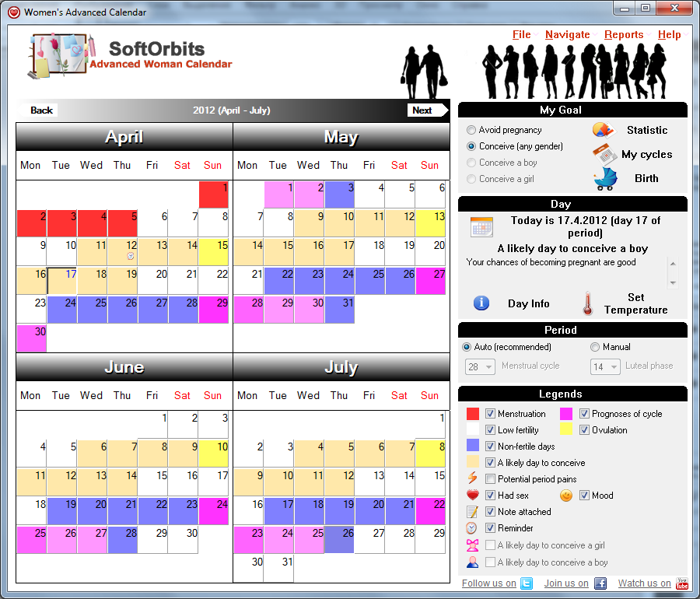
Task: Click the red Menstruation color swatch
Action: click(x=472, y=414)
